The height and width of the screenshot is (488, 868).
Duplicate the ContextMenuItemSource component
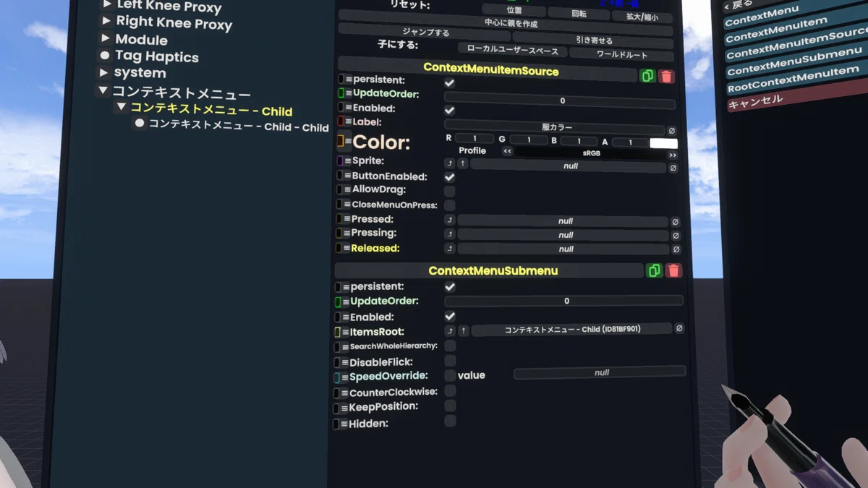647,75
